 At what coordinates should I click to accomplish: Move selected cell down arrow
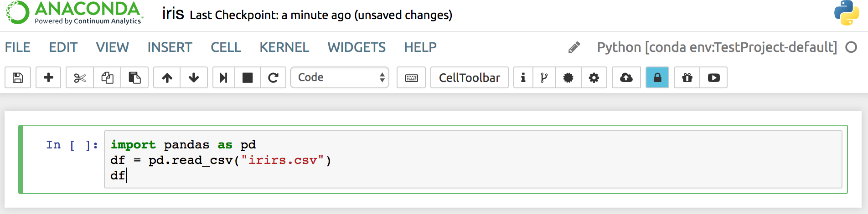point(194,77)
